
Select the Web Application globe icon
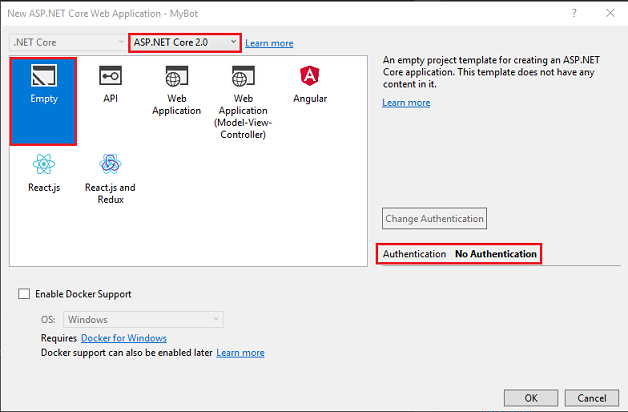(177, 77)
